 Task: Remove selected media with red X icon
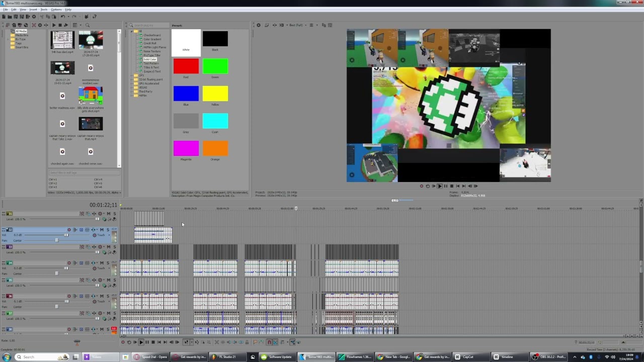[x=34, y=25]
